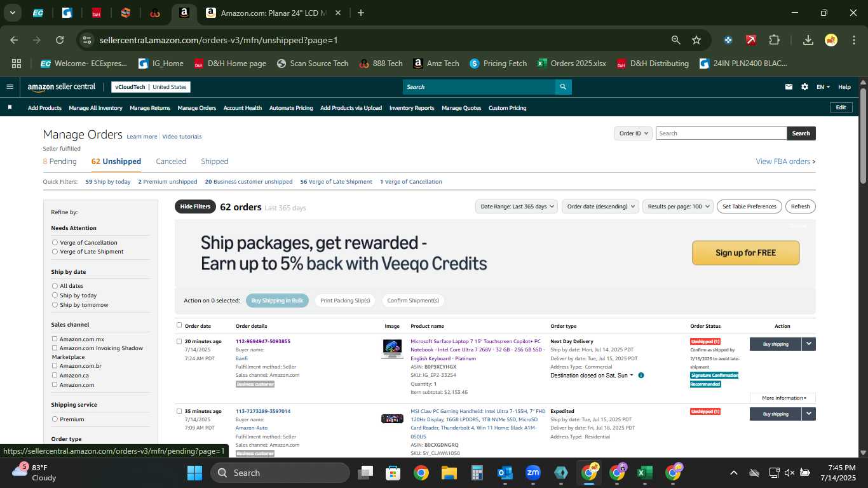Open the Account Health menu item
868x488 pixels.
tap(242, 108)
